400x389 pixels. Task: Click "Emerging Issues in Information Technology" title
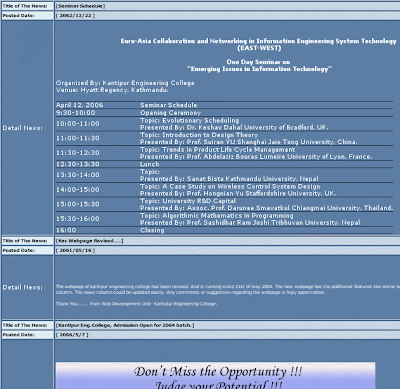pyautogui.click(x=259, y=69)
